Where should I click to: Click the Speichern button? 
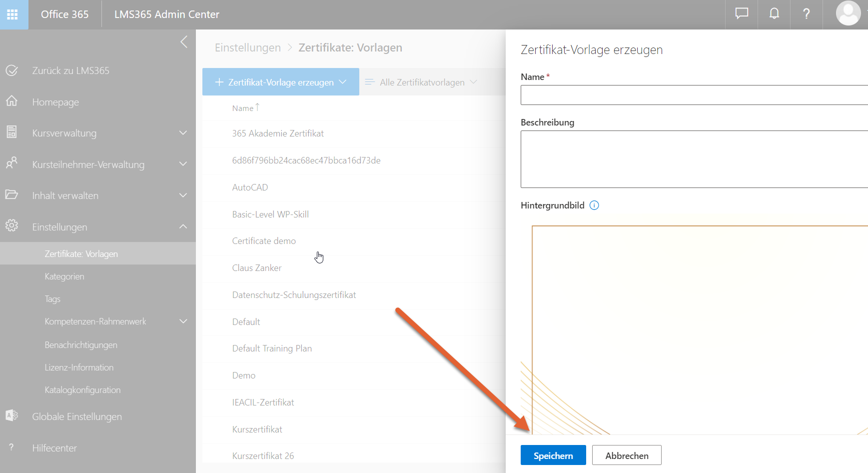pyautogui.click(x=553, y=455)
